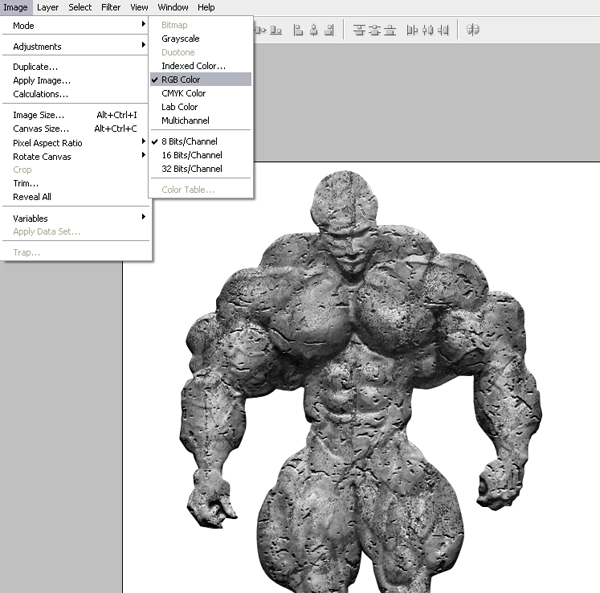Open the Help menu
The height and width of the screenshot is (593, 600).
pyautogui.click(x=206, y=7)
